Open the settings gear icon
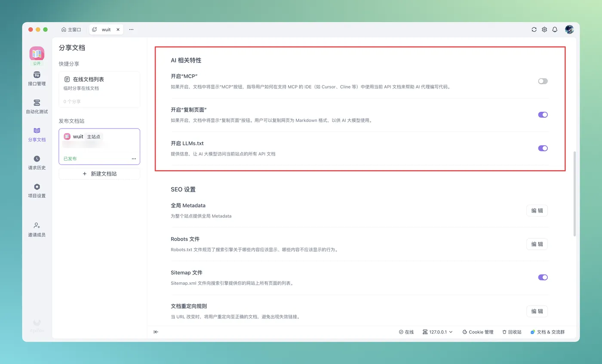The height and width of the screenshot is (364, 602). 544,30
